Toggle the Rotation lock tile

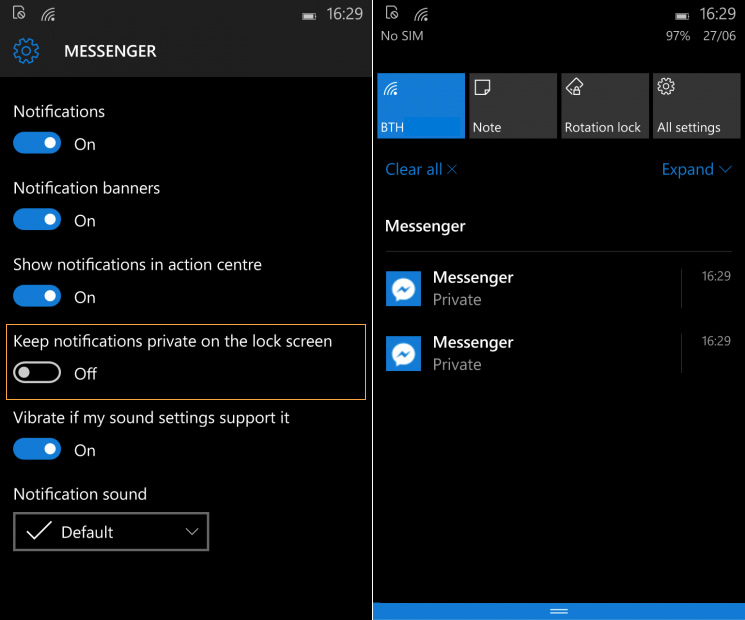click(x=605, y=105)
